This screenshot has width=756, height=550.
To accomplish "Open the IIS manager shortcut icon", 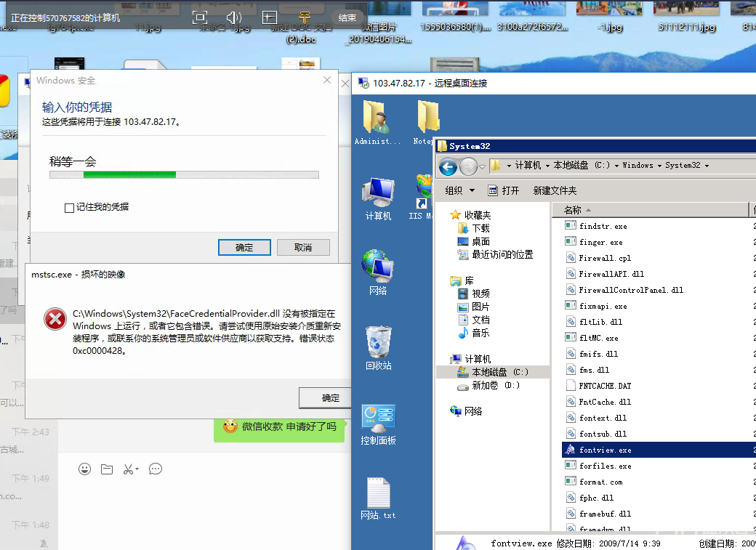I will click(423, 198).
